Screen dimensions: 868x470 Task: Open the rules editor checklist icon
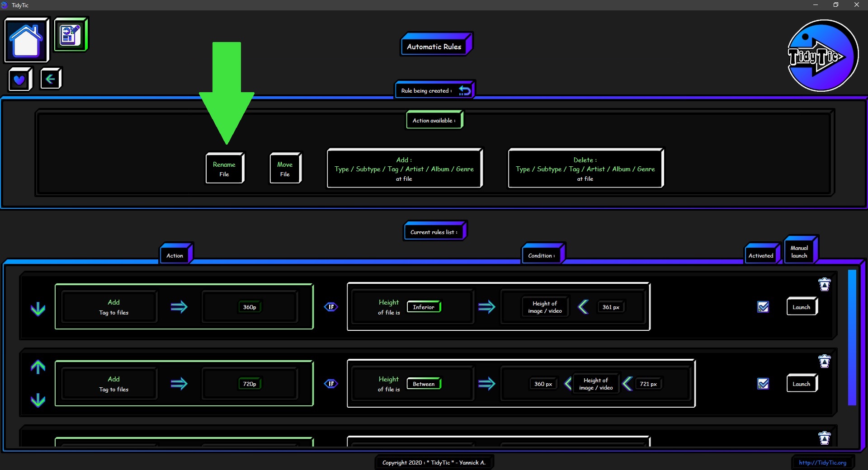pyautogui.click(x=71, y=34)
